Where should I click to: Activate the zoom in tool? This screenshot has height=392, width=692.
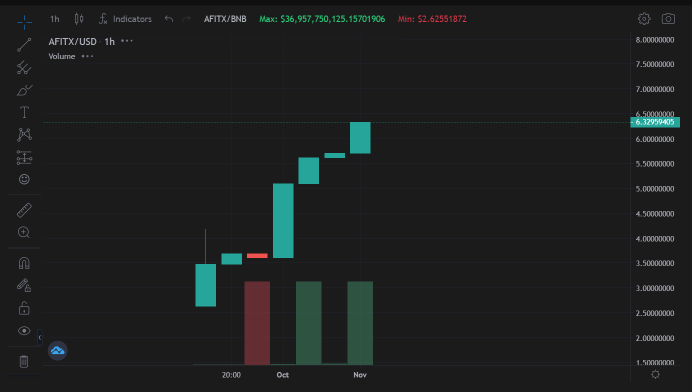pos(24,232)
